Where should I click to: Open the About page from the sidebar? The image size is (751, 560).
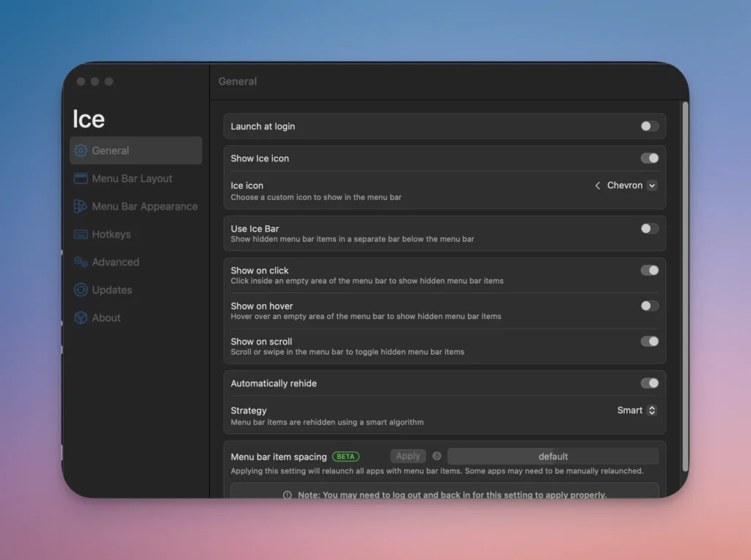point(106,318)
